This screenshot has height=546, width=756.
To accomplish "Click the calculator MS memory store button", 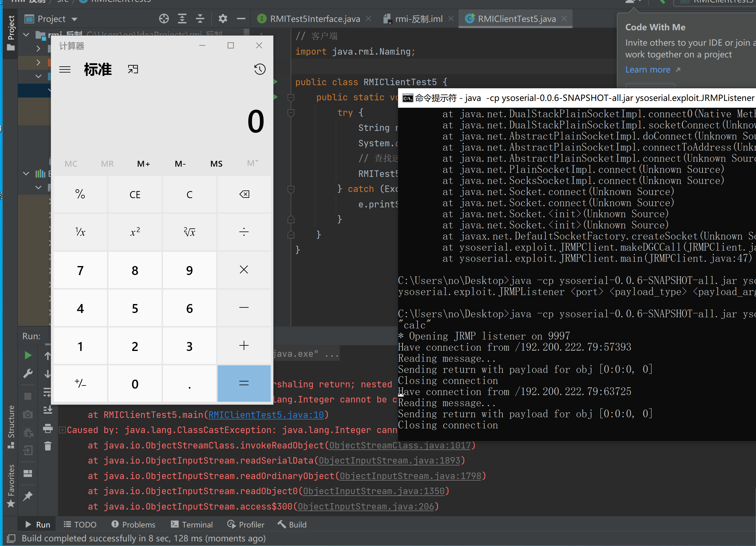I will (x=216, y=164).
